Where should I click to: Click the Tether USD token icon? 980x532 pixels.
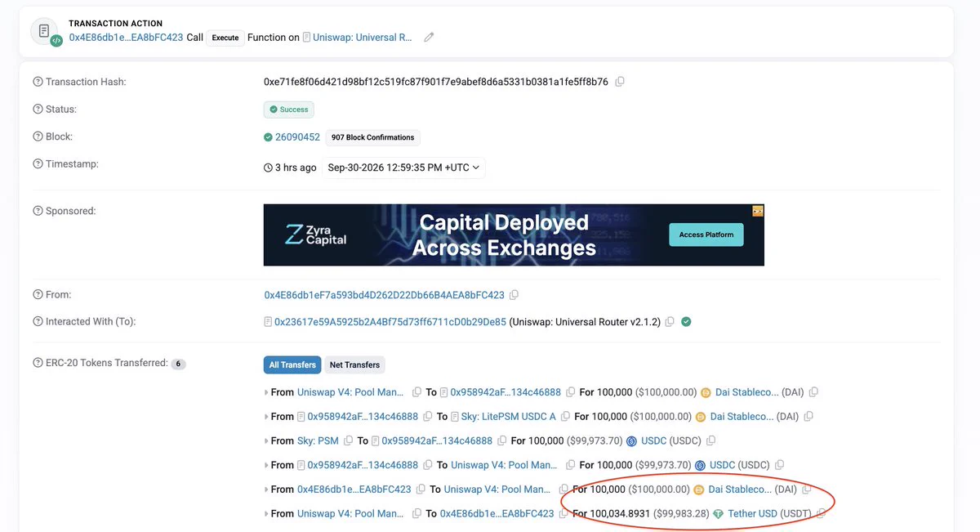(719, 514)
